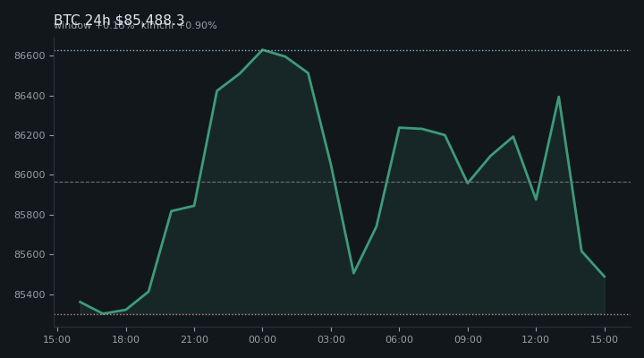Image resolution: width=644 pixels, height=358 pixels.
Task: Click the 85800 y-axis label
Action: pyautogui.click(x=30, y=216)
